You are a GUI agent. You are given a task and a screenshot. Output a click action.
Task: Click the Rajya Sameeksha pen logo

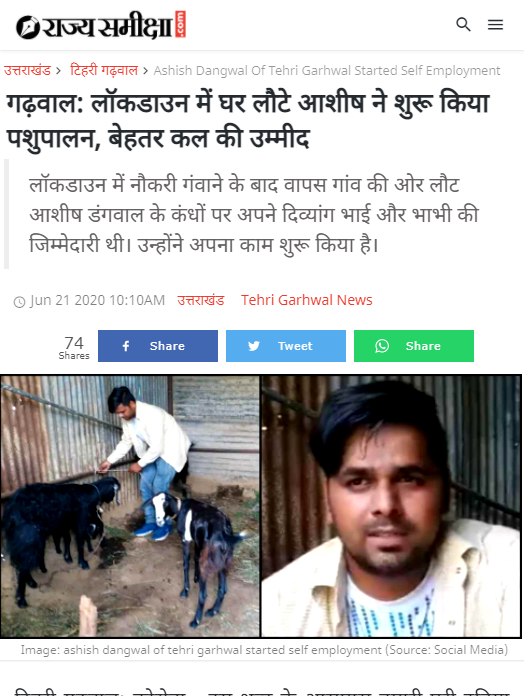click(x=28, y=27)
